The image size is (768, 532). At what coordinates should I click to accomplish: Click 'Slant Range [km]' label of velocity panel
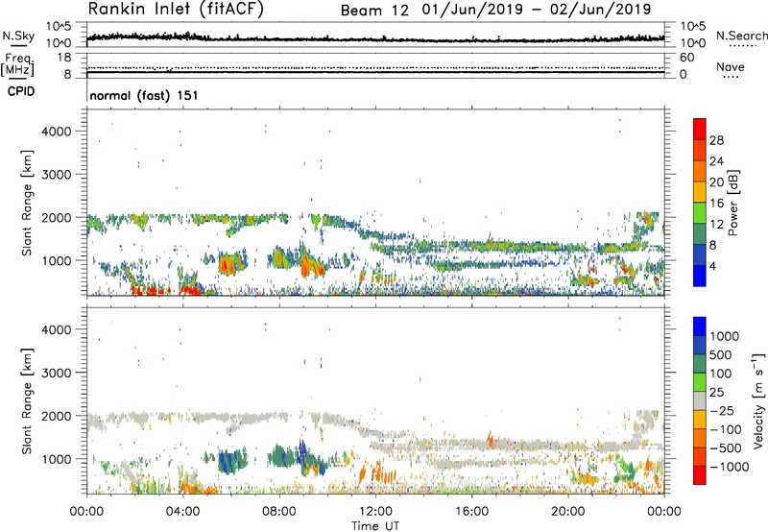click(27, 400)
